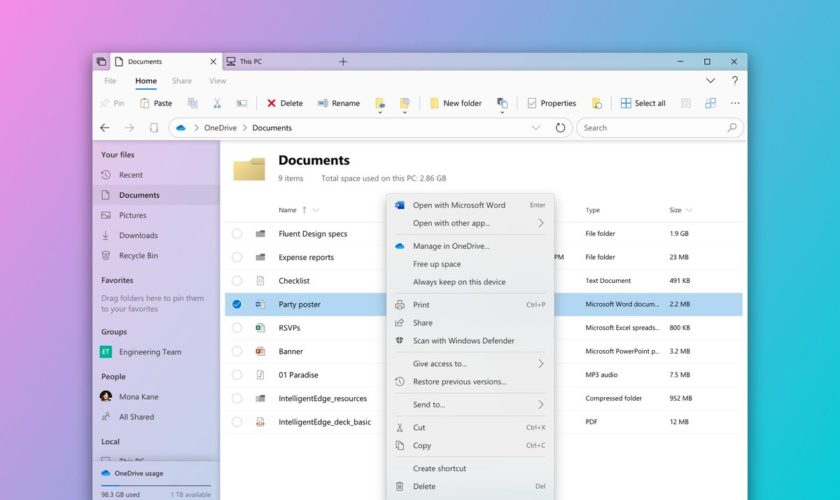Click the scissors Cut icon in the ribbon
Image resolution: width=840 pixels, height=500 pixels.
[x=217, y=103]
